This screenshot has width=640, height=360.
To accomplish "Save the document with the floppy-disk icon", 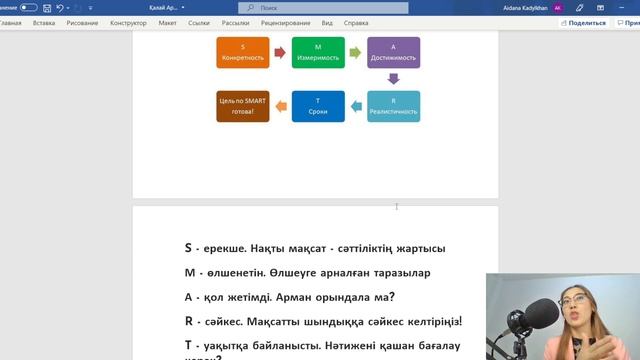I will click(x=47, y=8).
